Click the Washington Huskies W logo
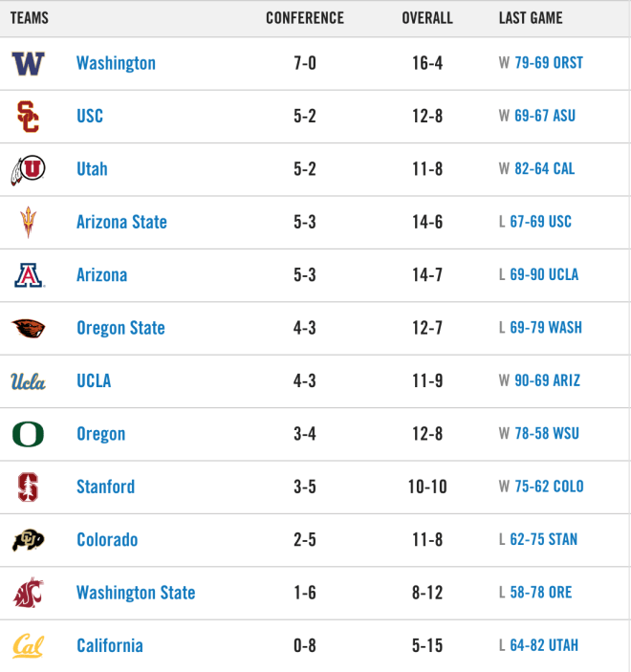The width and height of the screenshot is (631, 672). pos(28,63)
